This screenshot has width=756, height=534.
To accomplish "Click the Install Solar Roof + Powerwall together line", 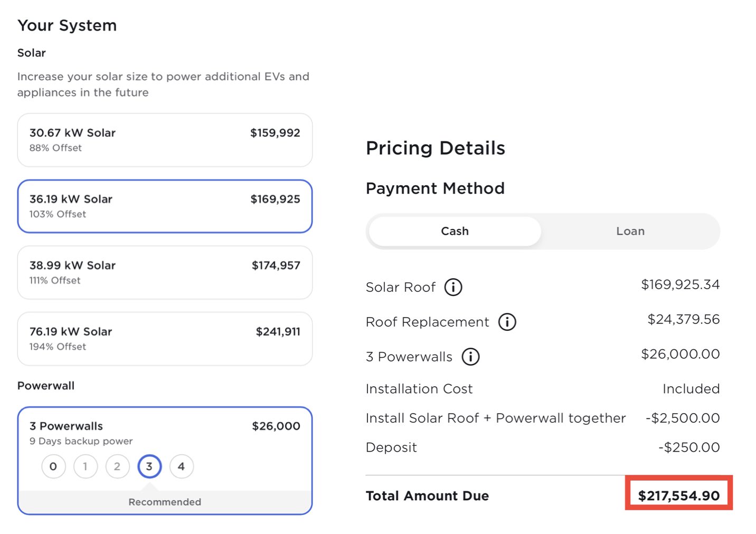I will (495, 418).
